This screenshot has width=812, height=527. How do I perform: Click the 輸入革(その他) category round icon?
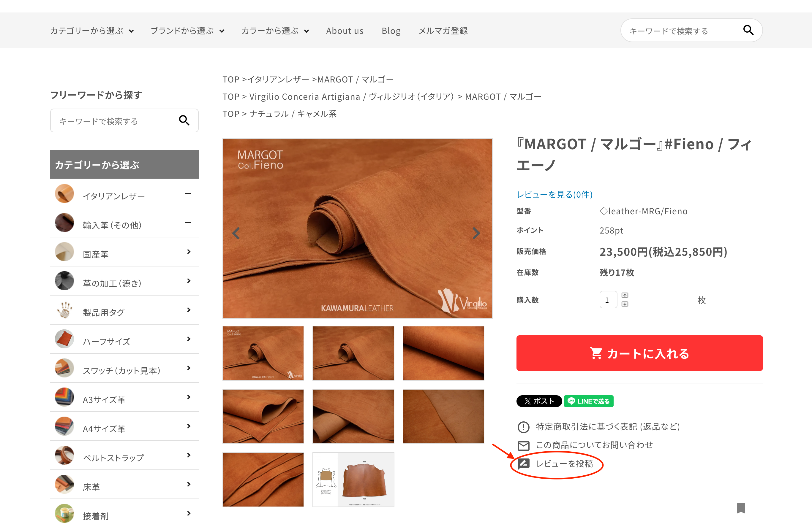click(64, 223)
